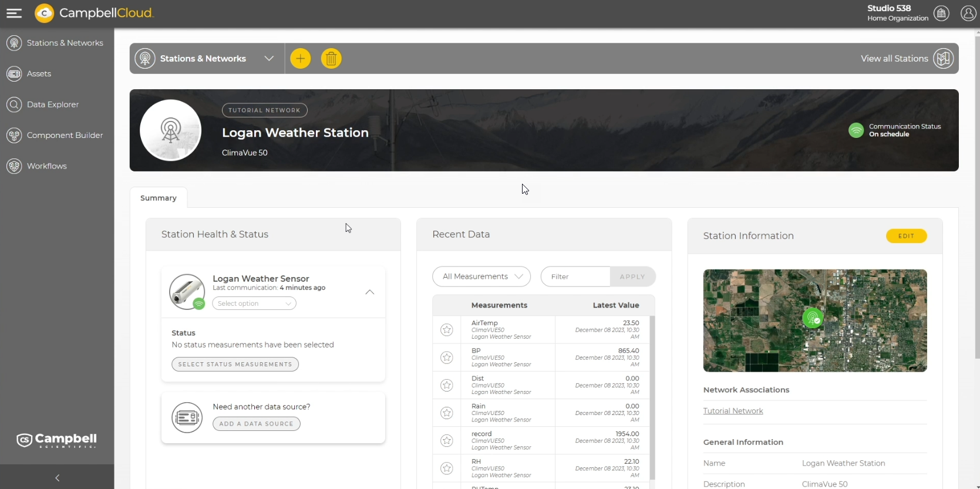980x489 pixels.
Task: Click SELECT STATUS MEASUREMENTS button
Action: [235, 365]
